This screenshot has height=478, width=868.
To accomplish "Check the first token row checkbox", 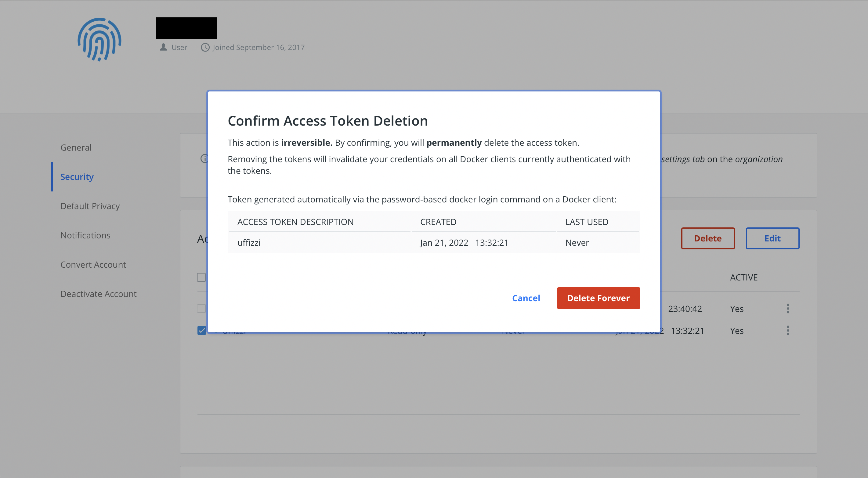I will [x=201, y=308].
